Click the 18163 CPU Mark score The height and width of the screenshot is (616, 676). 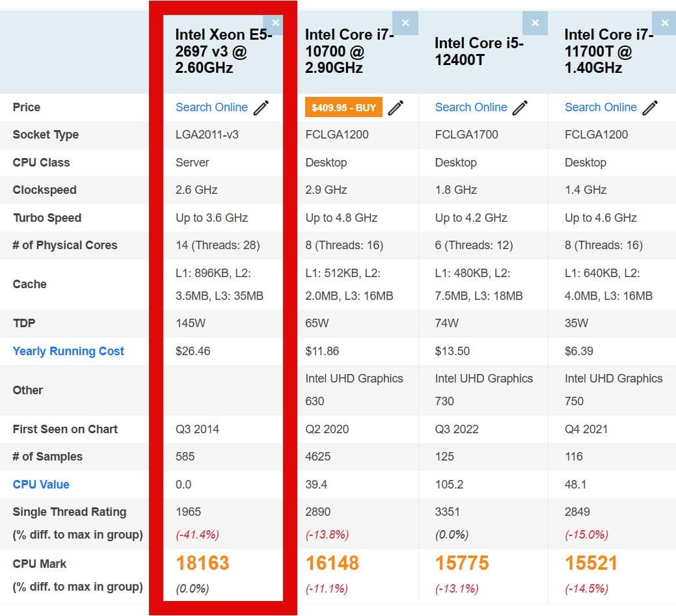(x=202, y=563)
